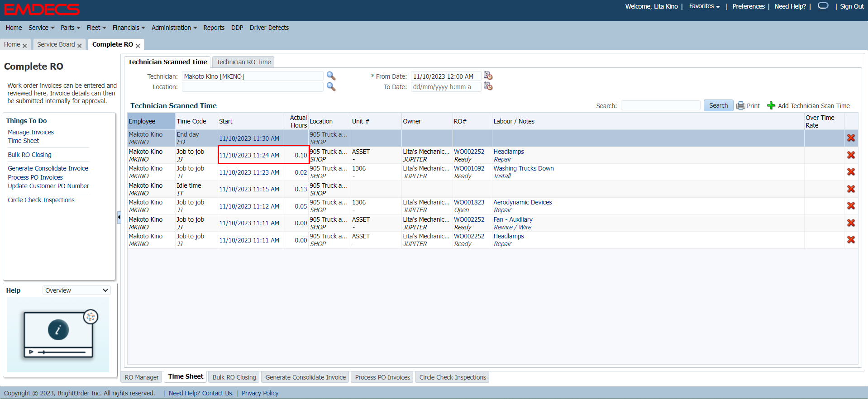Play the Help overview video thumbnail
The image size is (868, 399).
click(58, 334)
